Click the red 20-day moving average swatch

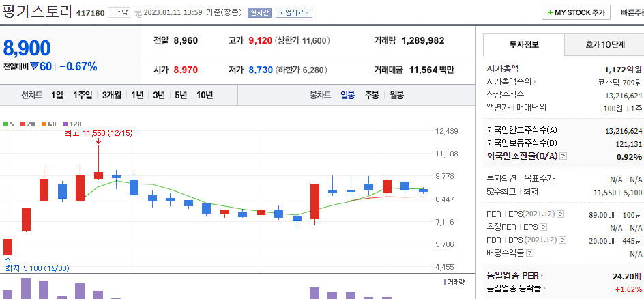click(23, 124)
